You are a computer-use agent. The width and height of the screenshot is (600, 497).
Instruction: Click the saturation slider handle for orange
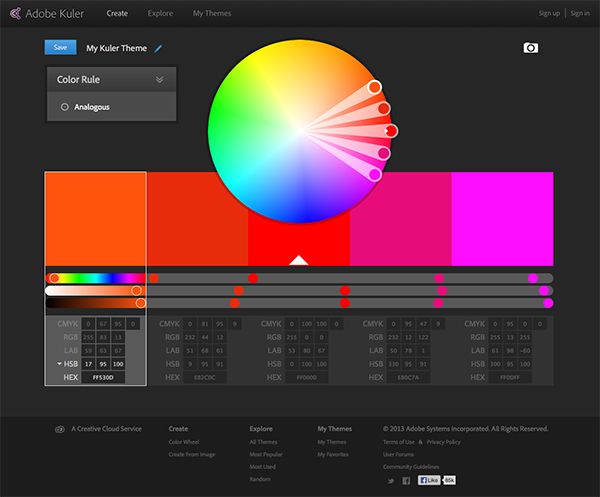click(136, 291)
